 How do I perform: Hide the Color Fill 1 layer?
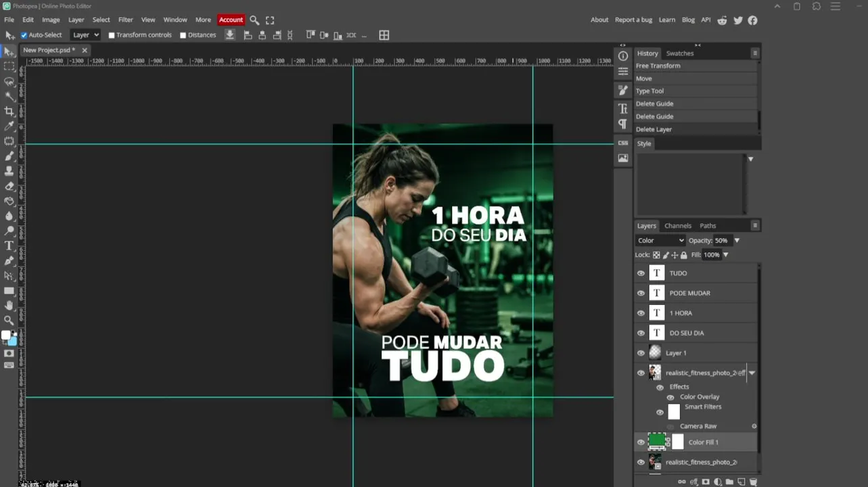pyautogui.click(x=641, y=442)
